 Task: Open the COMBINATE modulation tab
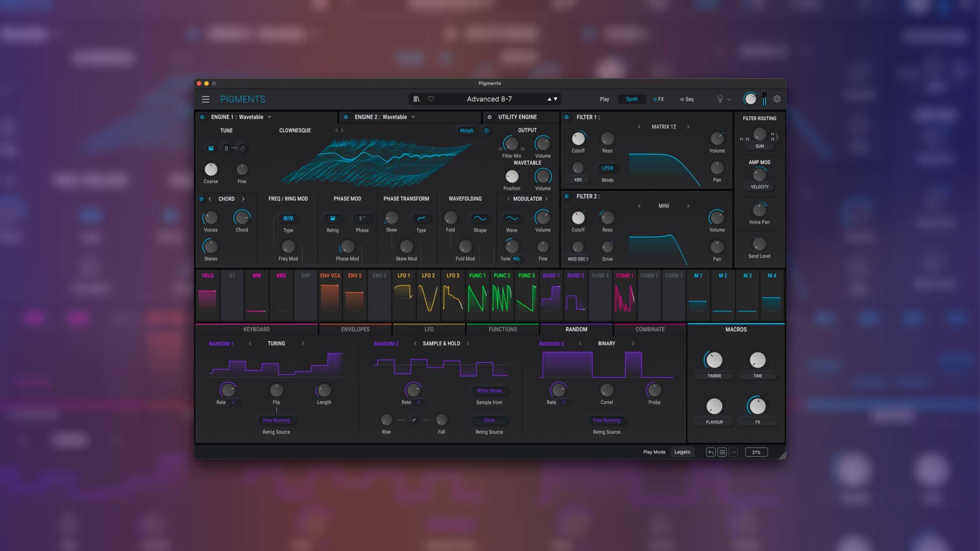pyautogui.click(x=650, y=329)
